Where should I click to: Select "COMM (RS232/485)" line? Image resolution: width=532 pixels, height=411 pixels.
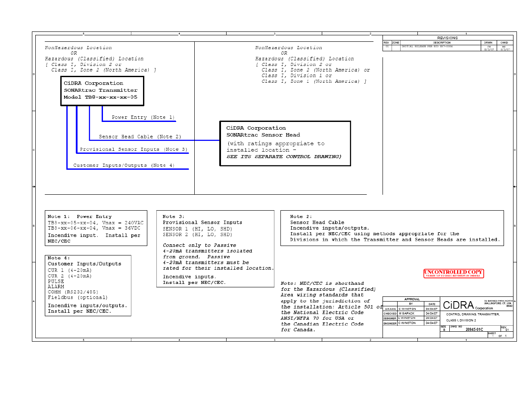73,292
